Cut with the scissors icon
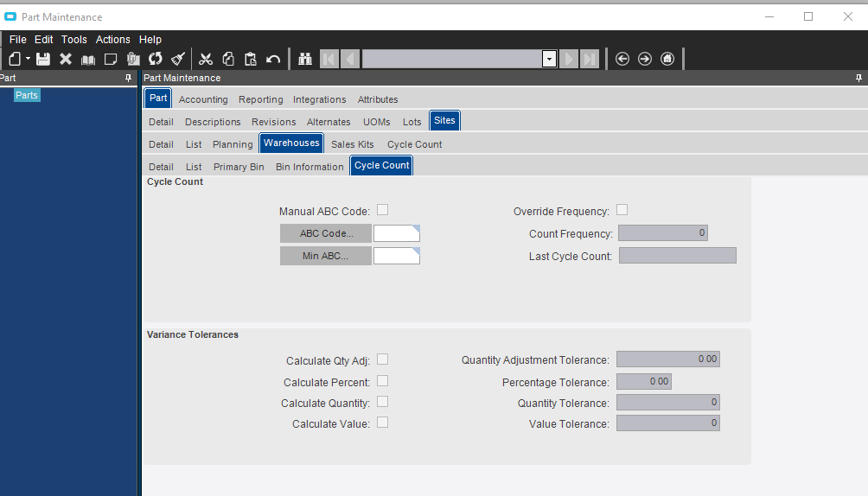The image size is (868, 496). (x=206, y=59)
